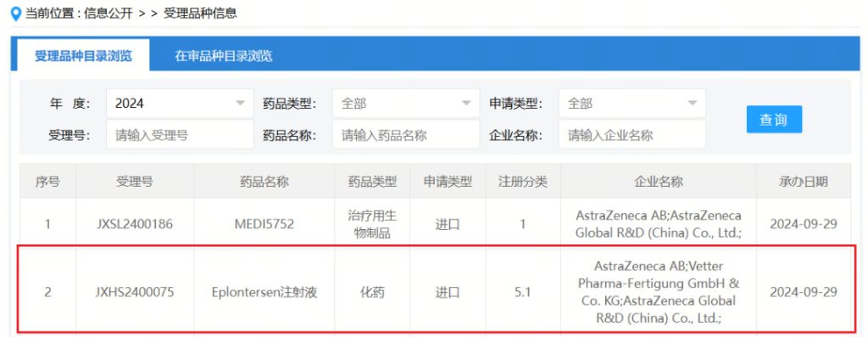Click the 受理号 input field
The width and height of the screenshot is (868, 337).
[180, 135]
